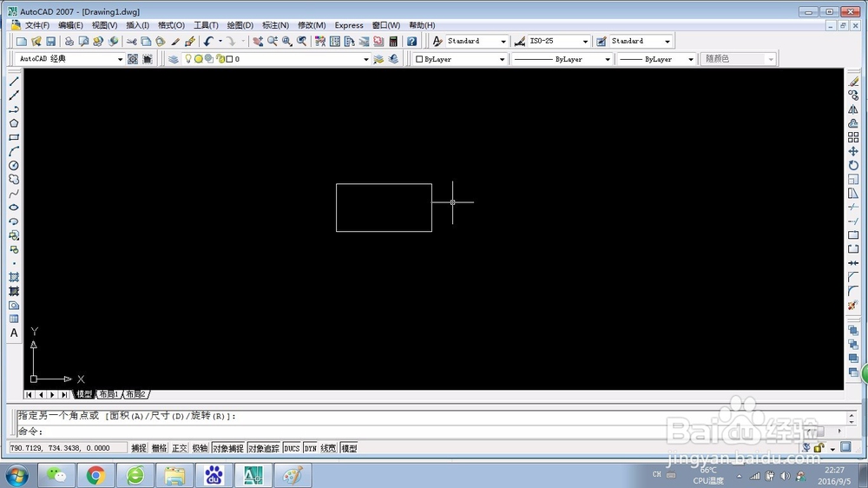Toggle the 正交 ortho mode
Screen dimensions: 868x488
pyautogui.click(x=180, y=448)
